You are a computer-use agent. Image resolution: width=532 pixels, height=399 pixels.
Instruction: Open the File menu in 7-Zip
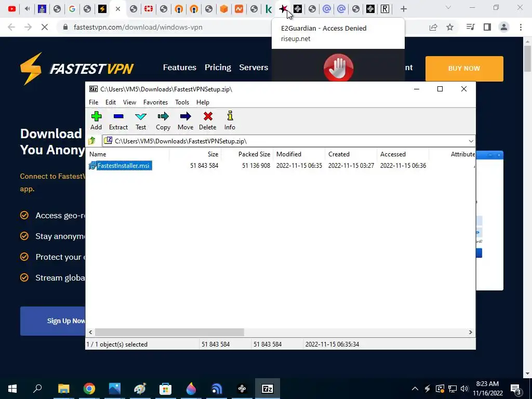click(94, 102)
